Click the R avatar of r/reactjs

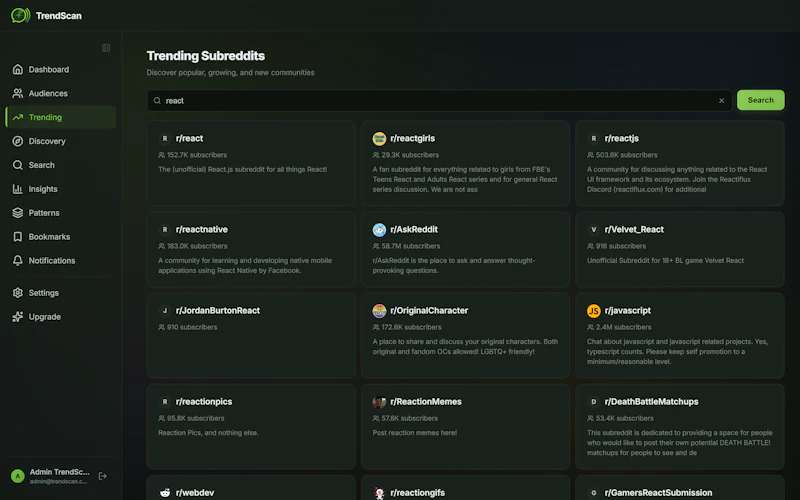(593, 138)
